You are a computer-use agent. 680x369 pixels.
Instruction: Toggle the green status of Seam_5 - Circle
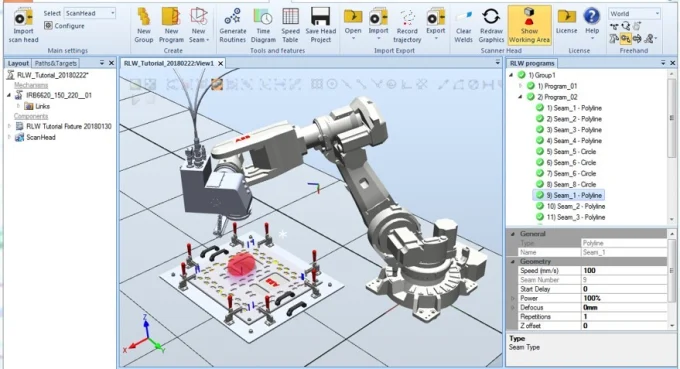point(539,151)
